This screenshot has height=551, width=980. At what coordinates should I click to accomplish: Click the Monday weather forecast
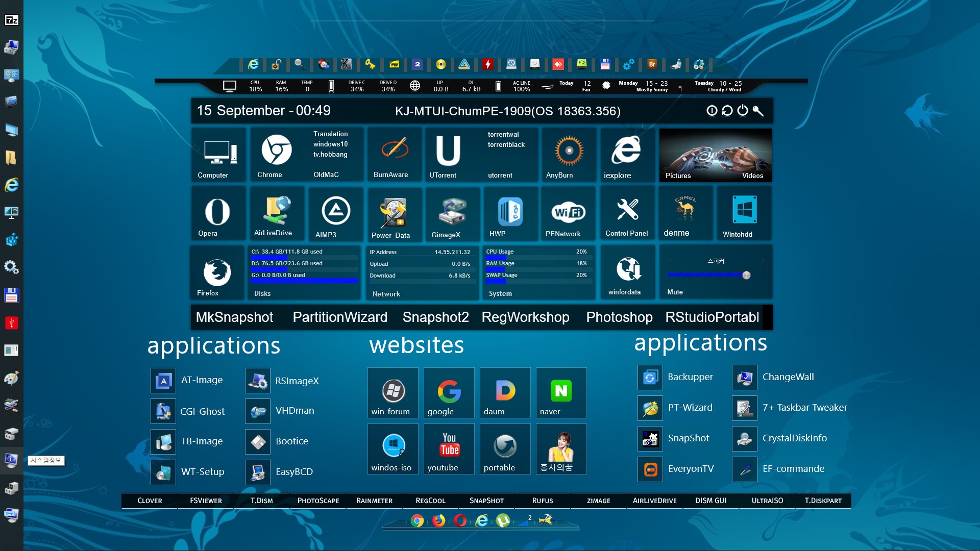click(x=642, y=86)
